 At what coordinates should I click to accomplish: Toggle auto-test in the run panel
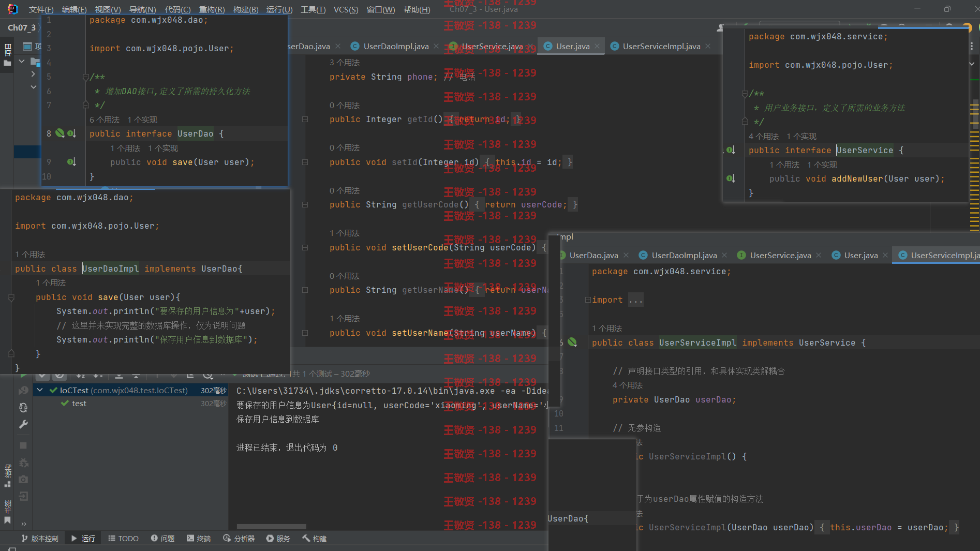click(23, 408)
